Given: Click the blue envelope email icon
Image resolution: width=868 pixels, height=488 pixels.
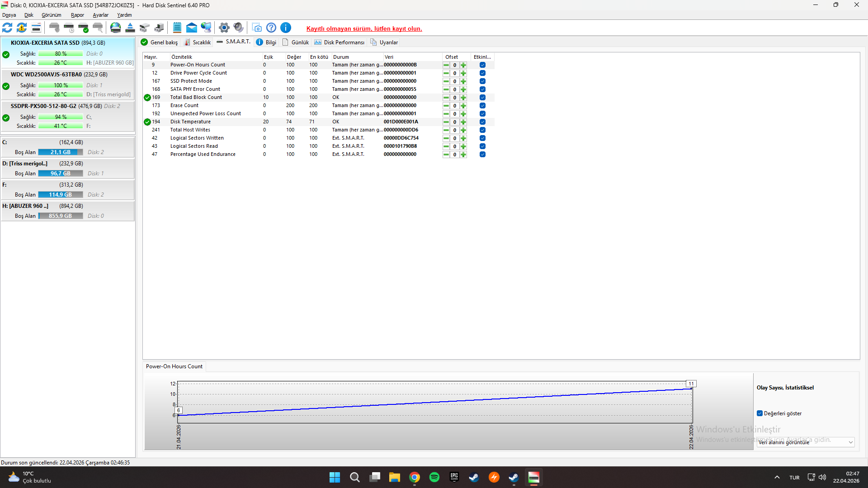Looking at the screenshot, I should [192, 28].
